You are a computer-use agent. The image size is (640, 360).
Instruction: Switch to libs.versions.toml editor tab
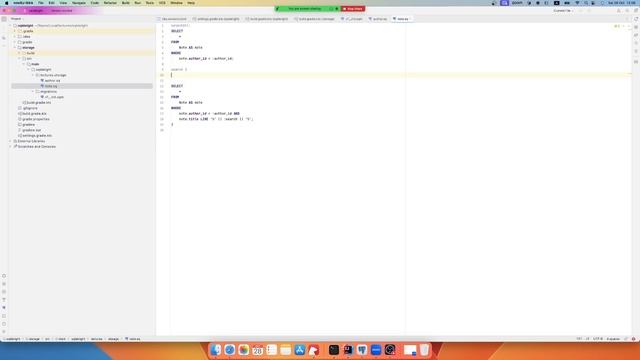click(172, 19)
